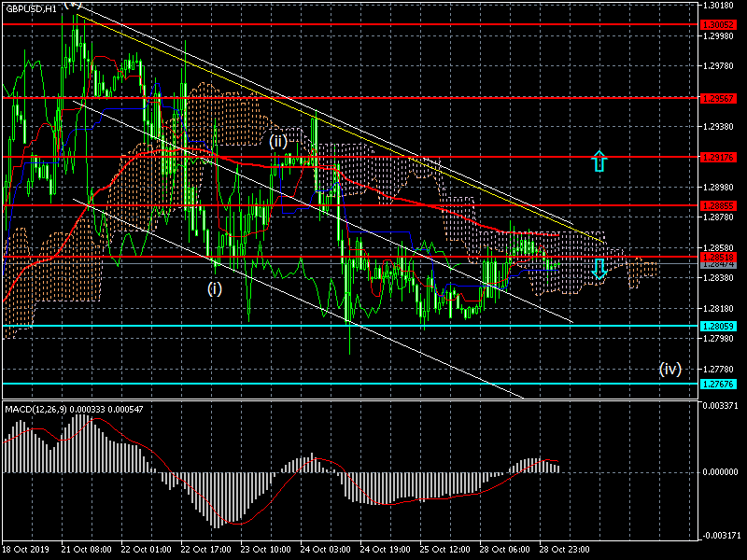Select the (iv) wave label

pyautogui.click(x=670, y=369)
